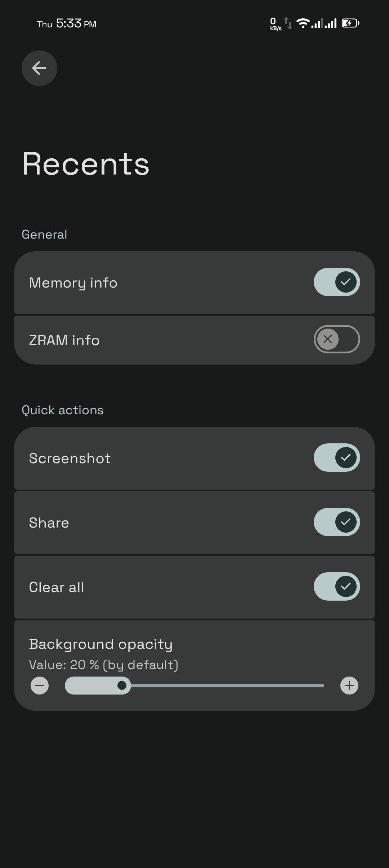
Task: Tap the data transfer arrows icon
Action: pos(288,24)
